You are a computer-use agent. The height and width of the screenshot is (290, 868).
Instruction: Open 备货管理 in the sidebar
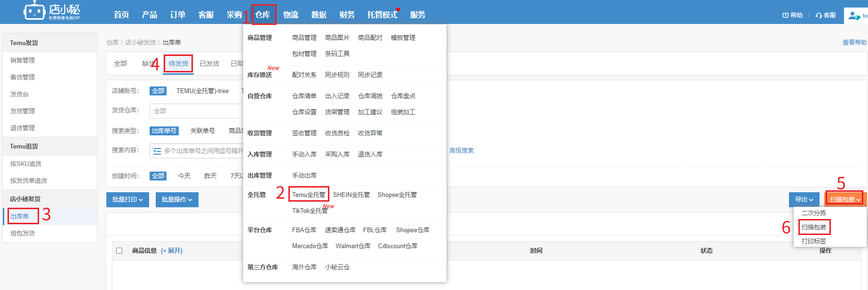(23, 77)
